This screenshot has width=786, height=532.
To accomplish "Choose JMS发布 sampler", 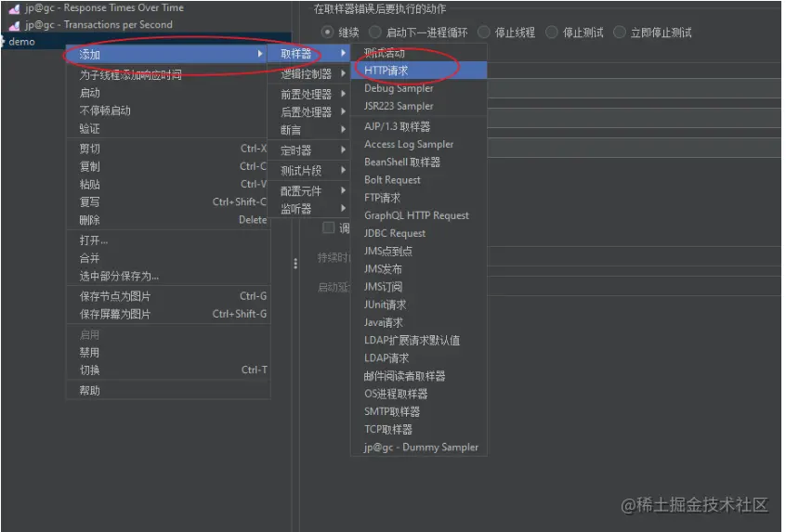I will pos(419,269).
